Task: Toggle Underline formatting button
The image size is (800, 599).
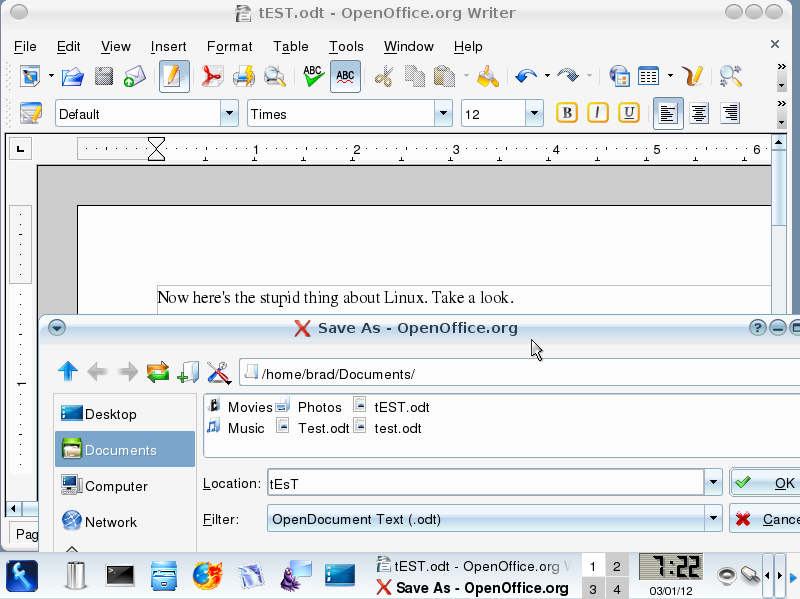Action: 629,113
